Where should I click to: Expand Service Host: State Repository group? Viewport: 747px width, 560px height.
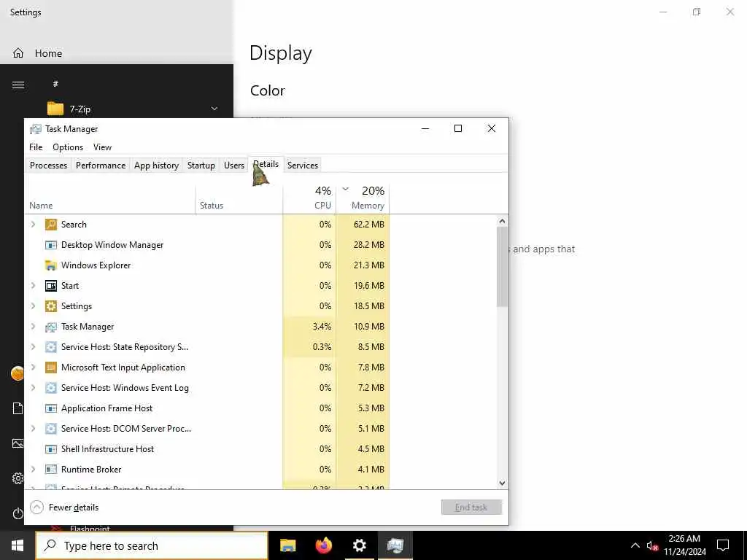tap(34, 347)
